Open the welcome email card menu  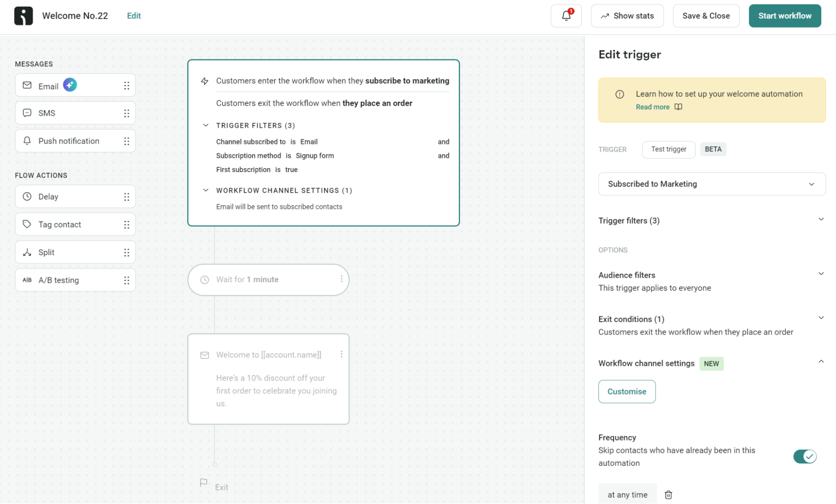pyautogui.click(x=341, y=354)
